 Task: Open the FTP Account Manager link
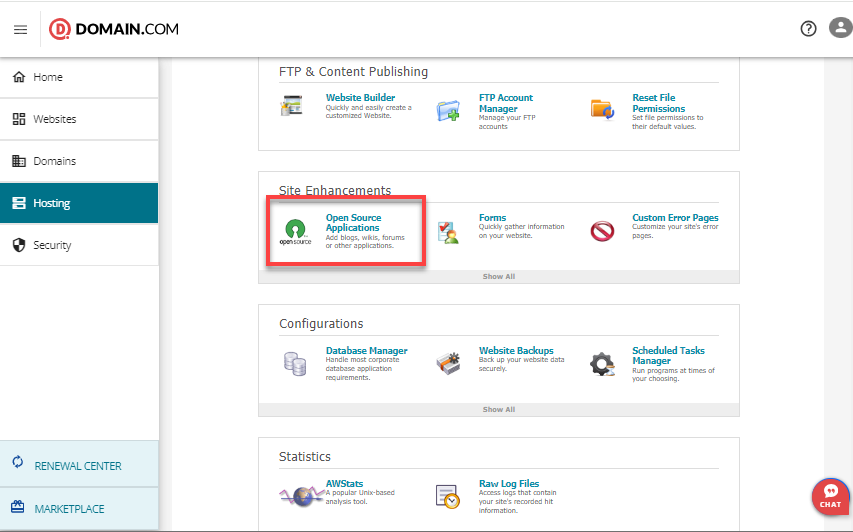click(505, 103)
